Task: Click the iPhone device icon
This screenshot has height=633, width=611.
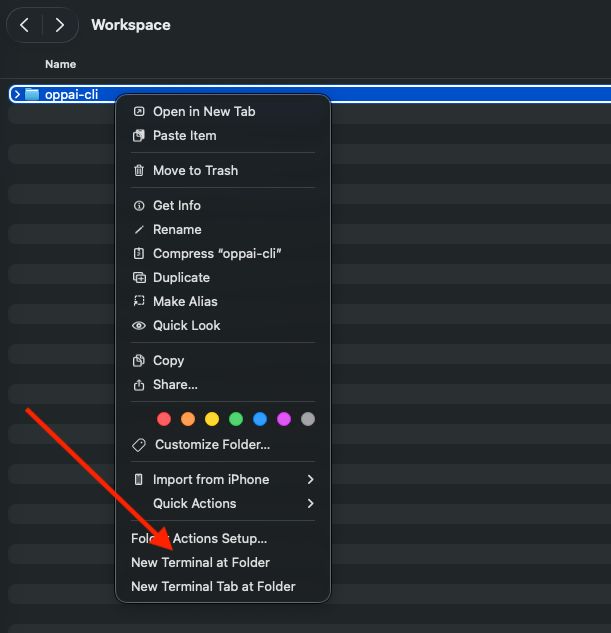Action: pyautogui.click(x=138, y=480)
